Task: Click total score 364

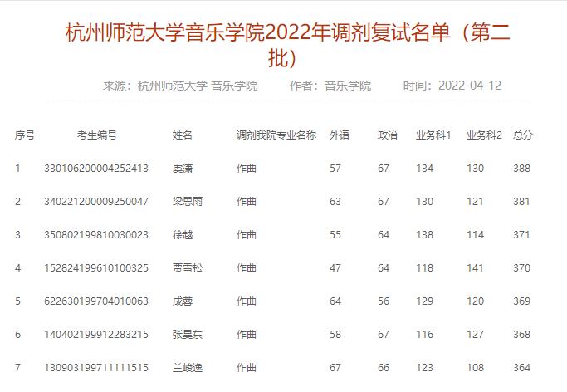Action: click(x=521, y=368)
